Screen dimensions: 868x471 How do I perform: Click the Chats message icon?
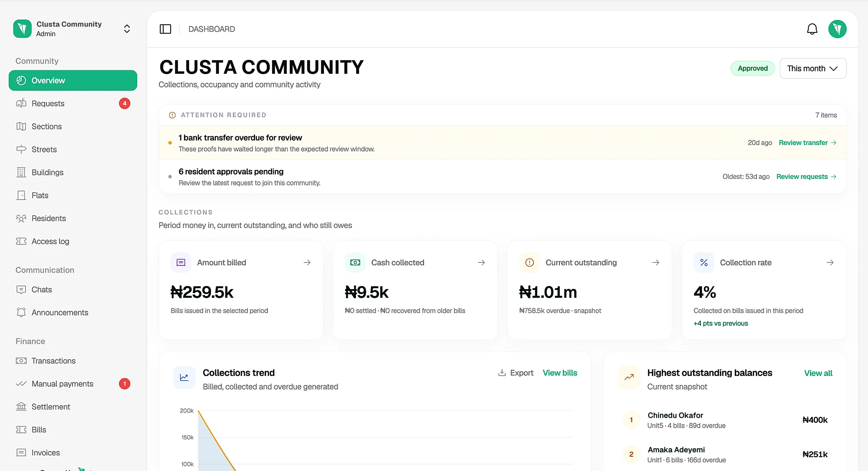(x=21, y=290)
